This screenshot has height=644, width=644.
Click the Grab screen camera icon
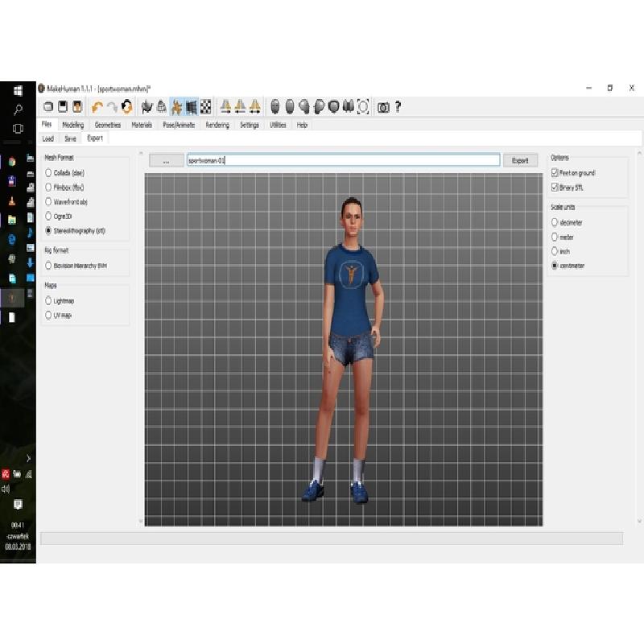click(383, 107)
